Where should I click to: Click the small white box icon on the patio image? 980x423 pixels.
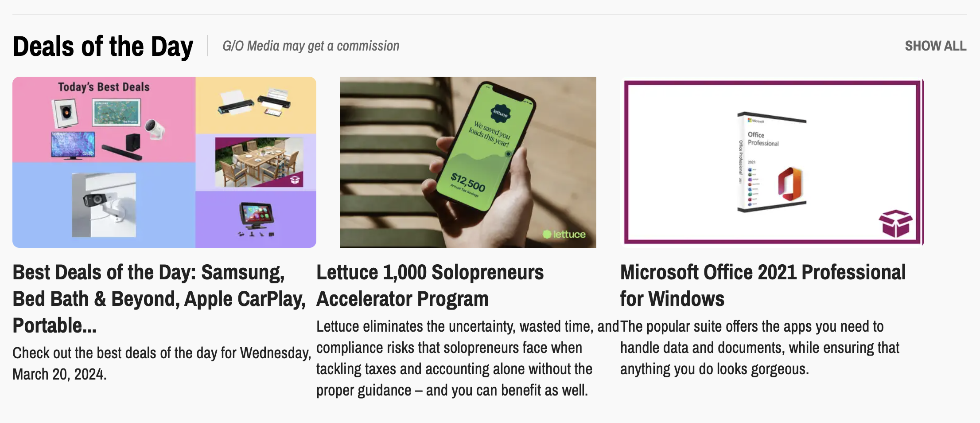click(295, 180)
